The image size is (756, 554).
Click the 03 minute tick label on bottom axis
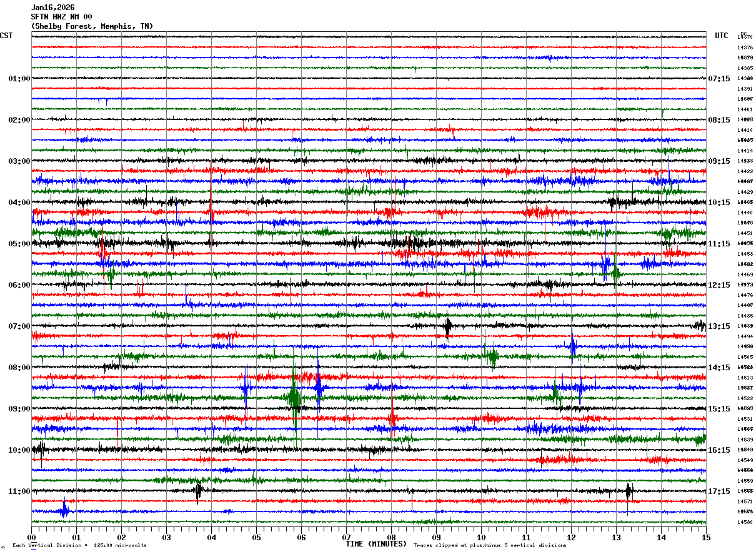tap(166, 537)
